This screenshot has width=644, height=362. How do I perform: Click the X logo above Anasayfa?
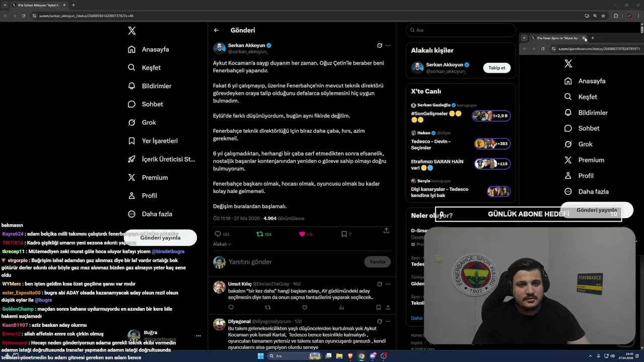point(132,31)
